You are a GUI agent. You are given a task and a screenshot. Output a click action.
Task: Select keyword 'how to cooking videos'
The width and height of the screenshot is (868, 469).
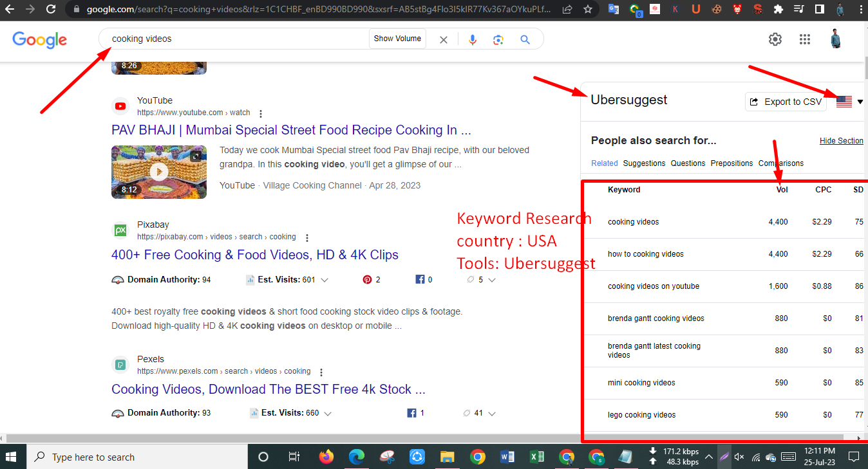click(x=646, y=254)
